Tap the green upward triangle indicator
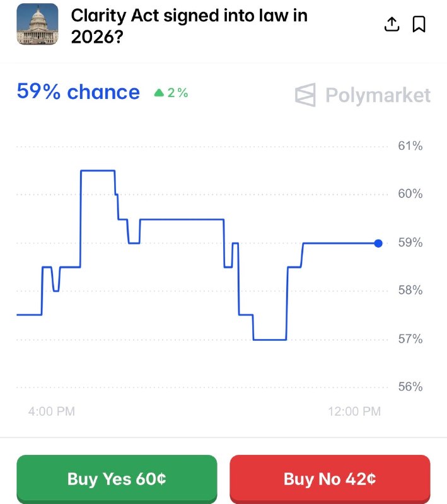This screenshot has height=504, width=447. click(x=158, y=93)
